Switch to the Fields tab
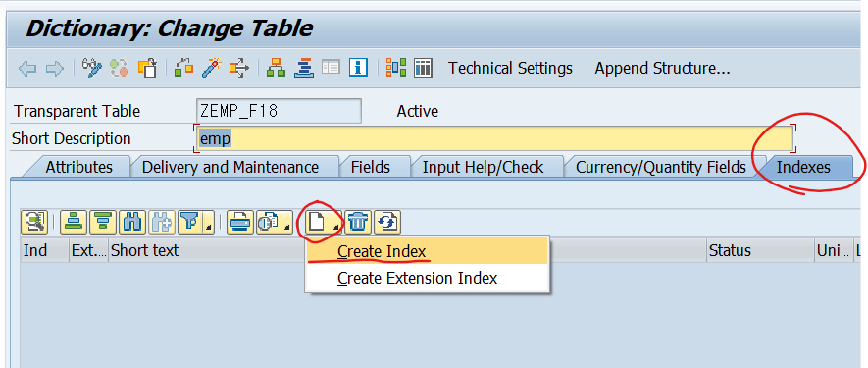The width and height of the screenshot is (868, 368). point(371,167)
